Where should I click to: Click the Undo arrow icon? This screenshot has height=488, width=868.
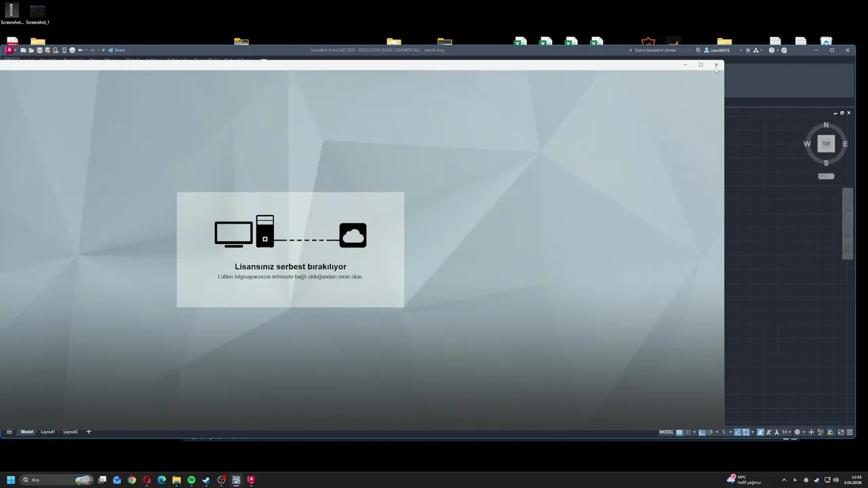[x=81, y=49]
